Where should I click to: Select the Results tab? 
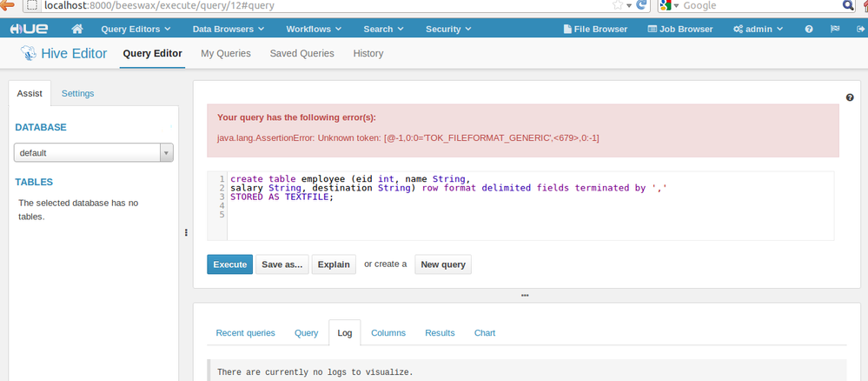click(x=440, y=332)
